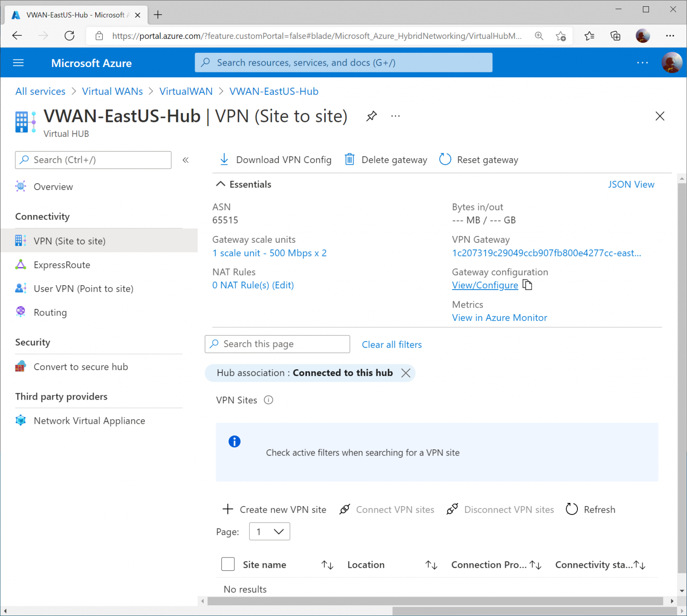
Task: Click the Clear all filters link
Action: [x=391, y=344]
